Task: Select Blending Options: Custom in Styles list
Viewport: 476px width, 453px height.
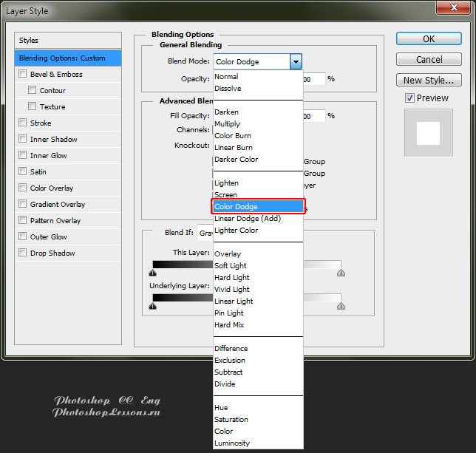Action: (x=68, y=58)
